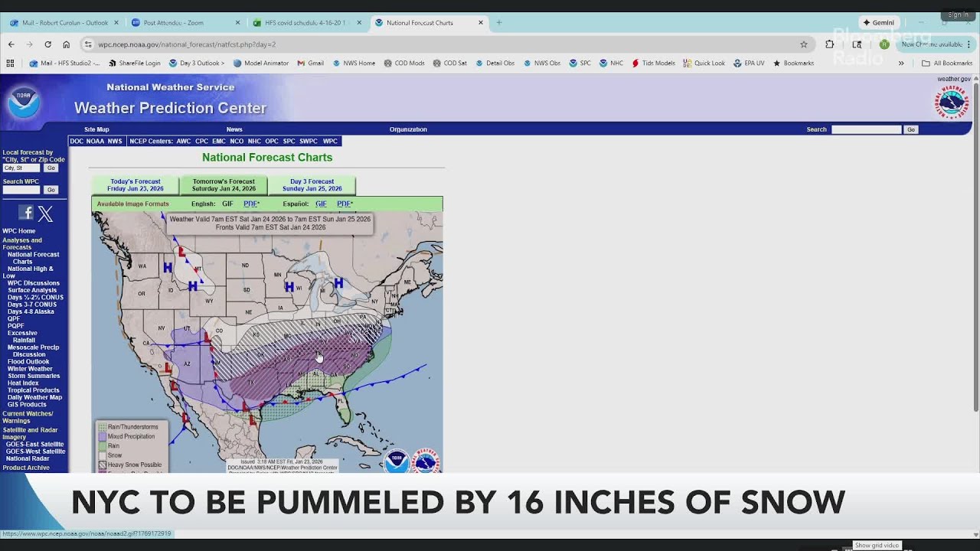Reload the current page
Screen dimensions: 980x551
click(x=47, y=44)
